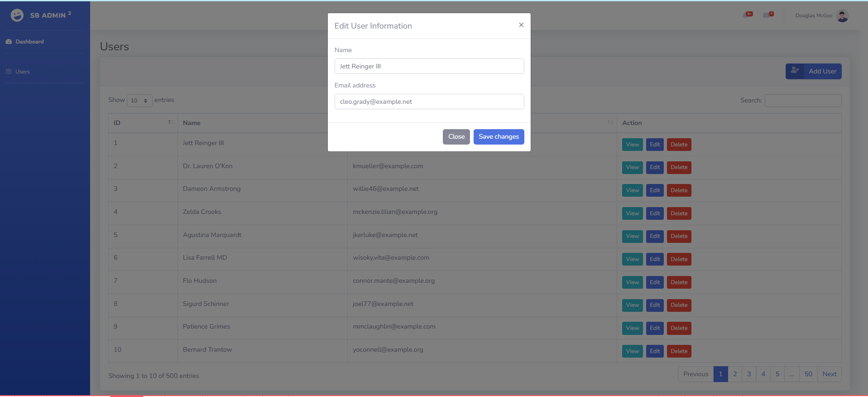868x397 pixels.
Task: Click the Name input field in modal
Action: (429, 66)
